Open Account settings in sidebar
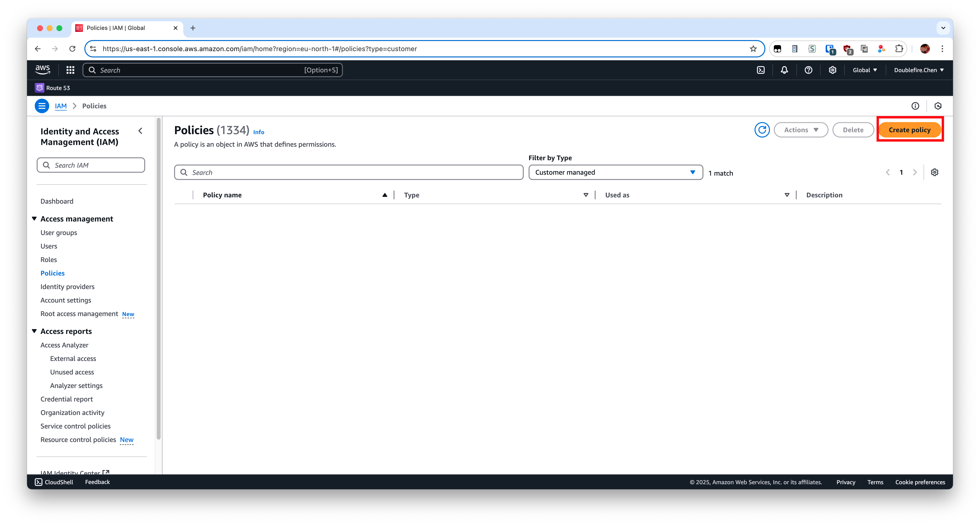Screen dimensions: 980x525 coord(66,300)
